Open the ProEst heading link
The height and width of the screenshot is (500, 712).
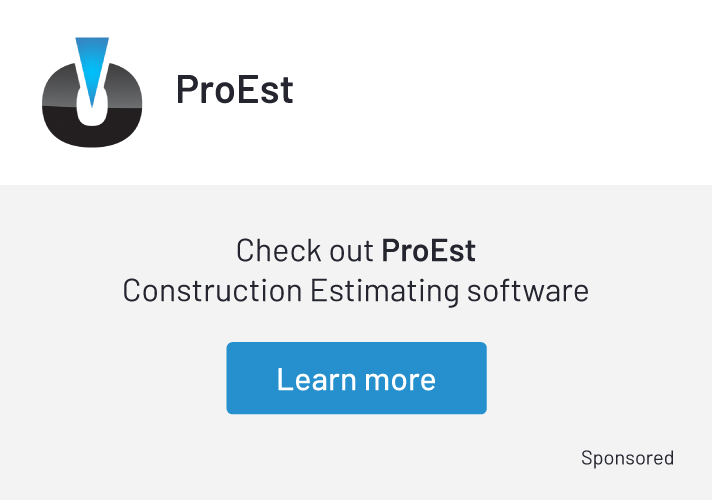[x=234, y=90]
